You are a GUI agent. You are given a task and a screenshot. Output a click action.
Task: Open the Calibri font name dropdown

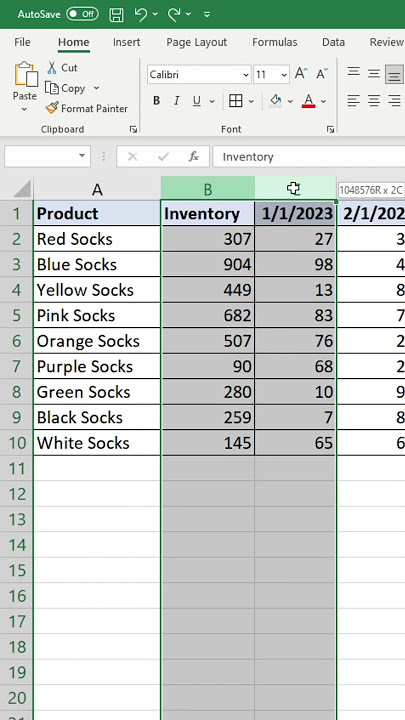coord(246,74)
